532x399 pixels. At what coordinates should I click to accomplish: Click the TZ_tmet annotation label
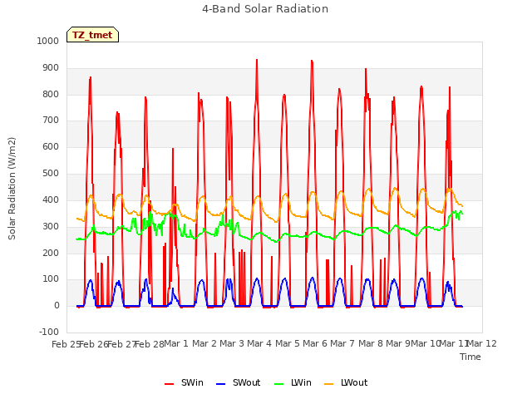point(92,35)
